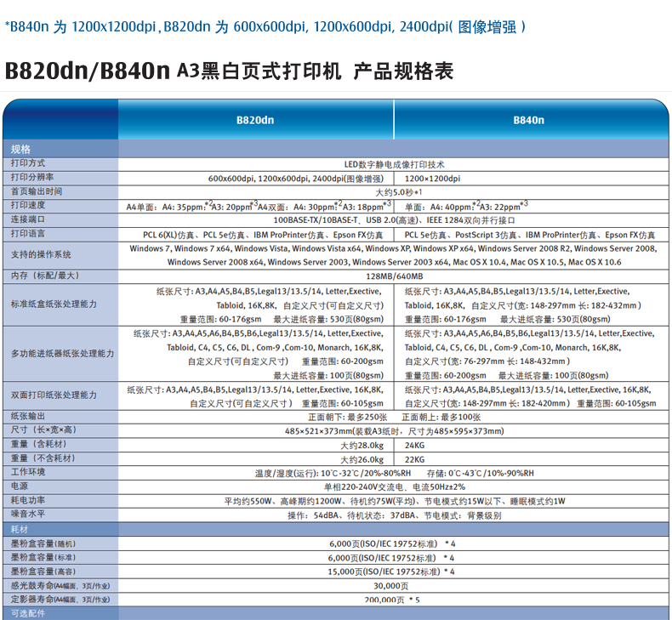Viewport: 672px width, 620px height.
Task: Click the title 'B820dn/B840n A3黑白页式打印机 产品规格表'
Action: pos(230,71)
